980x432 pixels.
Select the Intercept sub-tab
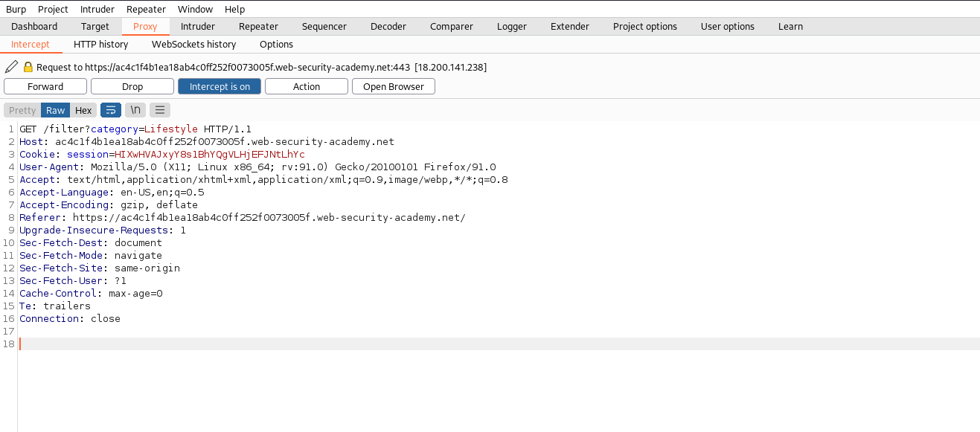pyautogui.click(x=31, y=44)
